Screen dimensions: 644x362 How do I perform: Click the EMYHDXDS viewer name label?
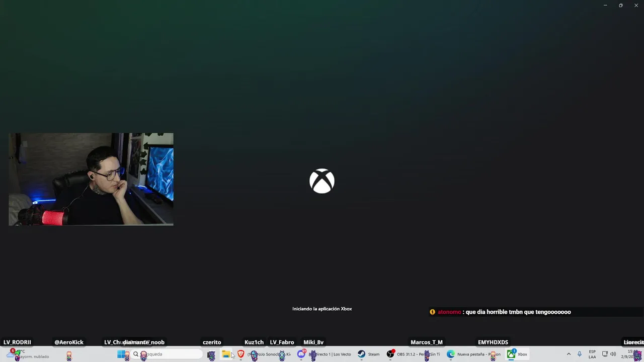493,342
